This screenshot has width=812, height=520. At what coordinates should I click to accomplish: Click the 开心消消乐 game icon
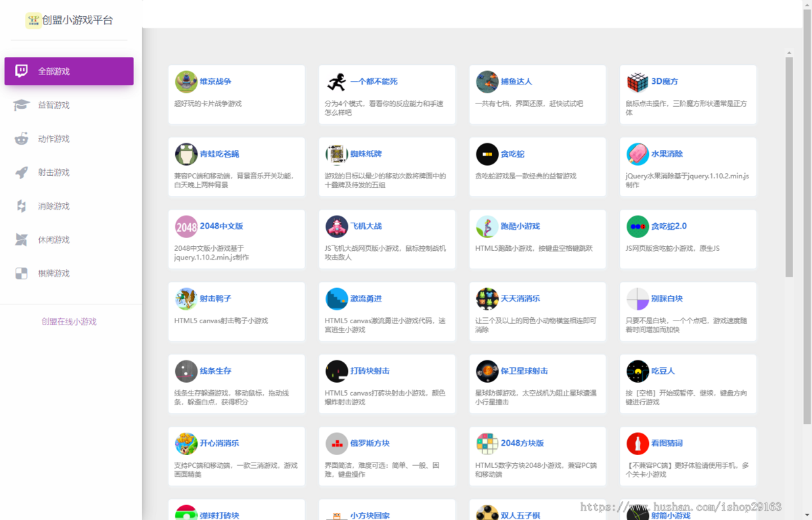(x=186, y=444)
